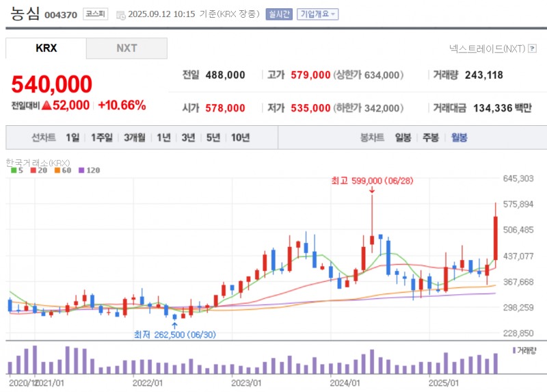Click the 시가 578,000 value
This screenshot has height=392, width=547.
225,108
